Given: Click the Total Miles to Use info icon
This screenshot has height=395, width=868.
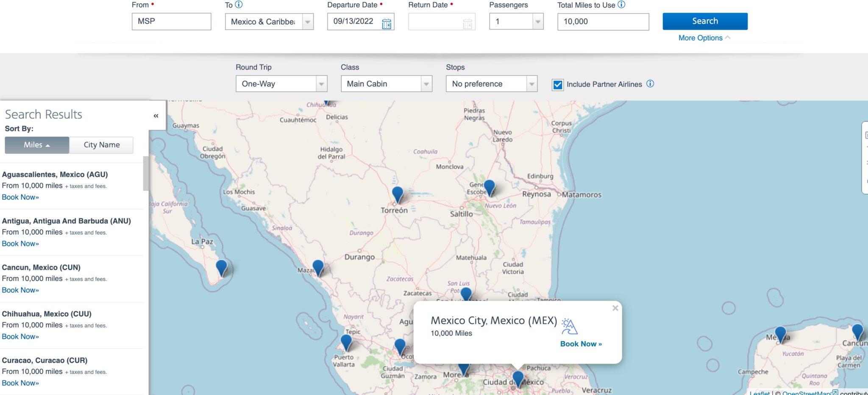Looking at the screenshot, I should pos(621,5).
